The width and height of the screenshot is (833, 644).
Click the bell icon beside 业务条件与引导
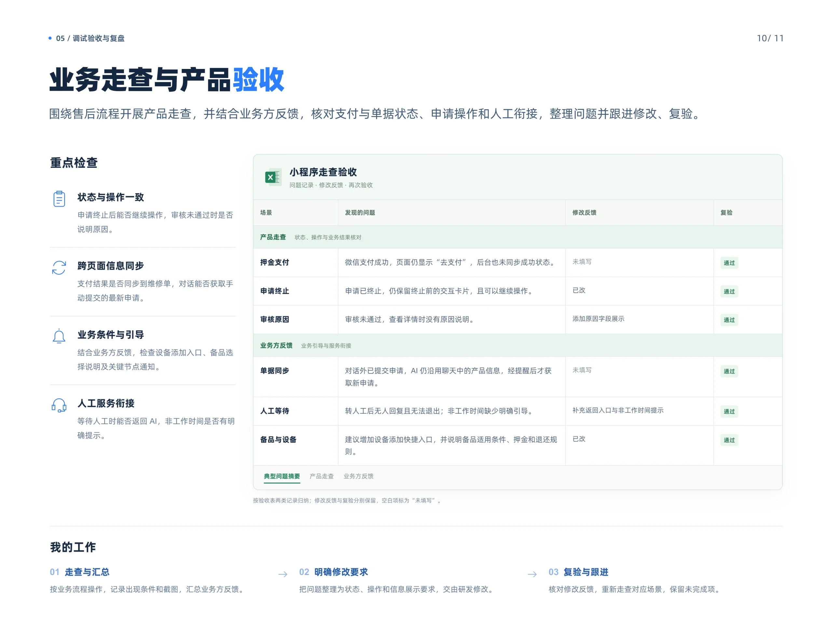click(x=59, y=336)
